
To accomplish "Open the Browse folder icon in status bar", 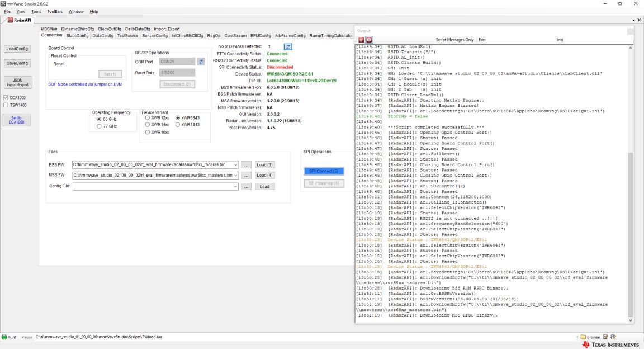I will (x=583, y=337).
